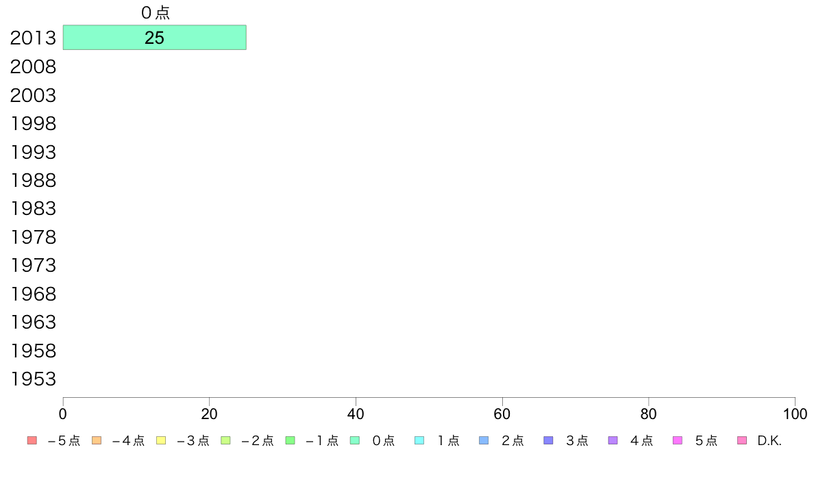Click the 0点 mint legend swatch
This screenshot has width=814, height=504.
pos(354,441)
